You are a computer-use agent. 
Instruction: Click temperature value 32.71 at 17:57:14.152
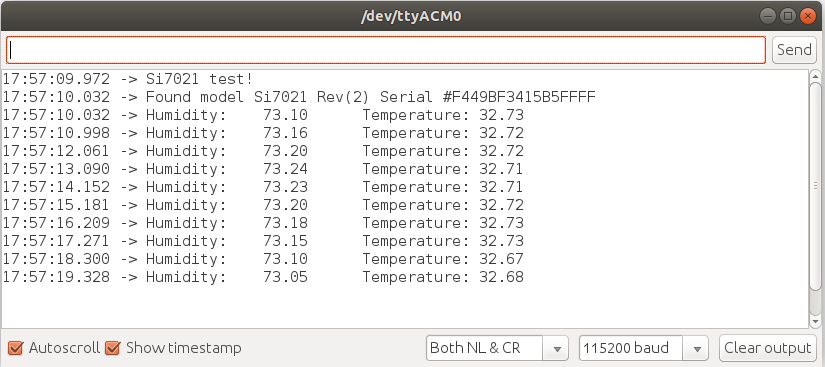(x=501, y=187)
